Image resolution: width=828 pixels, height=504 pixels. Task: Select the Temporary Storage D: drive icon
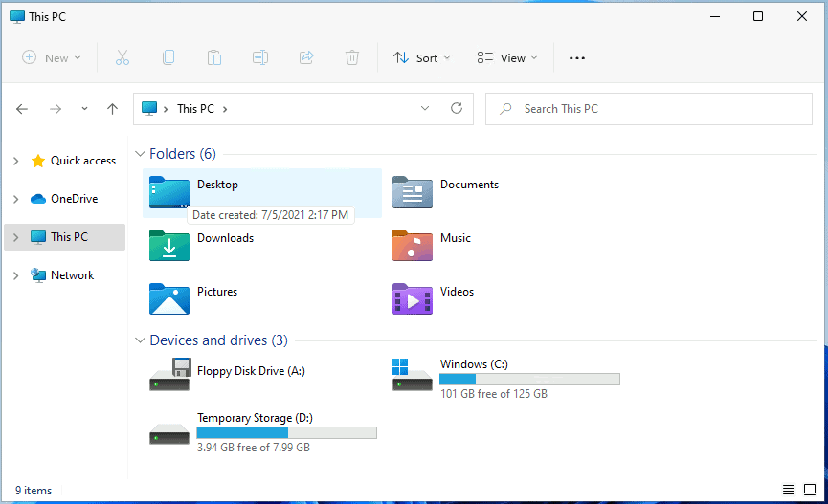pyautogui.click(x=169, y=433)
